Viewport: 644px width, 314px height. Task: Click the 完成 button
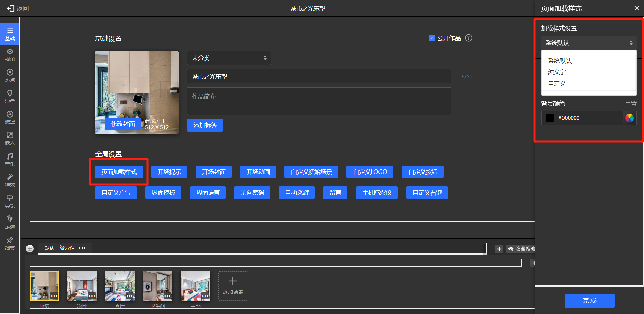point(589,301)
